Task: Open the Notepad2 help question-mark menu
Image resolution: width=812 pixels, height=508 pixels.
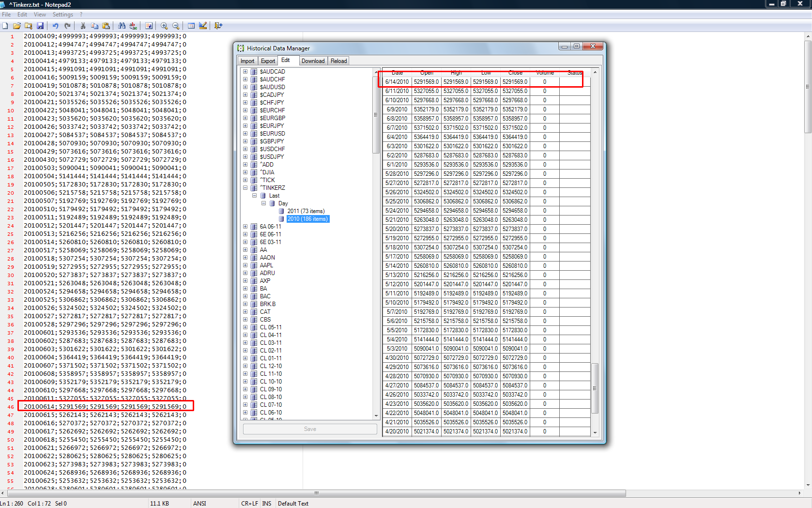Action: (x=81, y=15)
